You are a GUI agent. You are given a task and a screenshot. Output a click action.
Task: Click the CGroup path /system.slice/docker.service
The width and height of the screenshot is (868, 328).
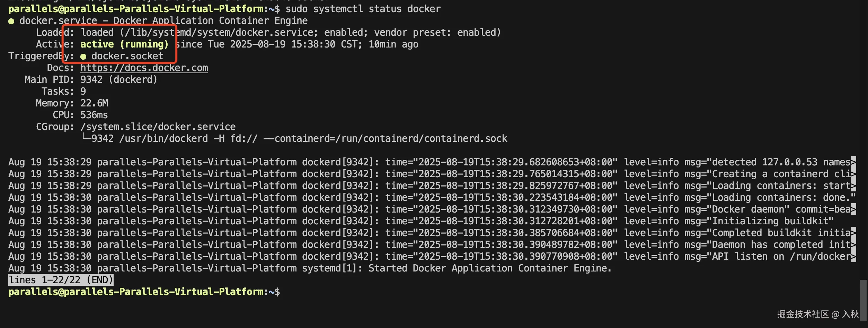click(x=158, y=127)
